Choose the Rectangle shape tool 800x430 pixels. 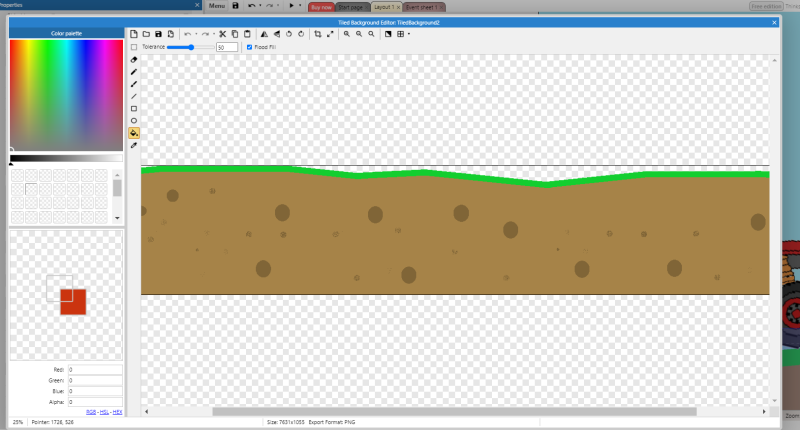134,108
